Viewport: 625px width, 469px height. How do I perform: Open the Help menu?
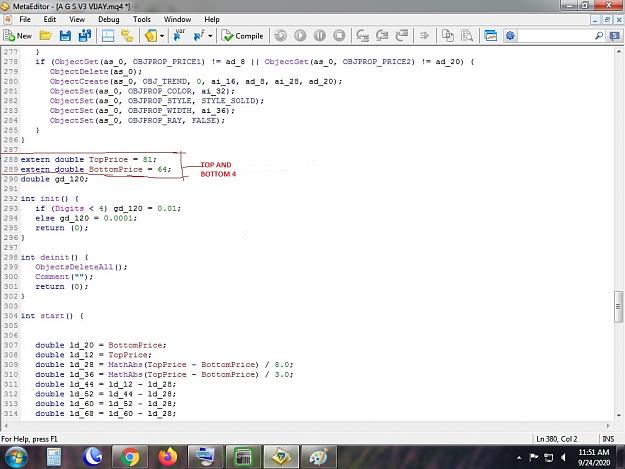212,19
